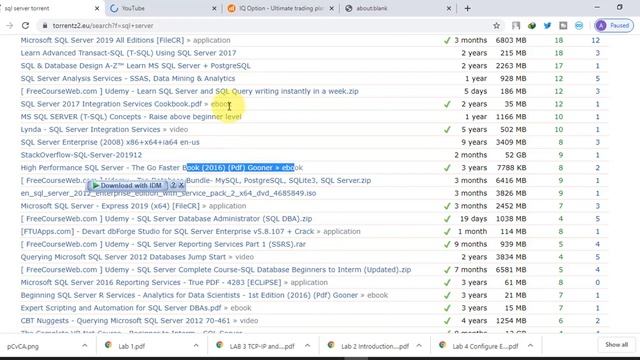Click verified checkmark on SQL Server 2019 All Editions row
The width and height of the screenshot is (640, 360).
pyautogui.click(x=447, y=40)
